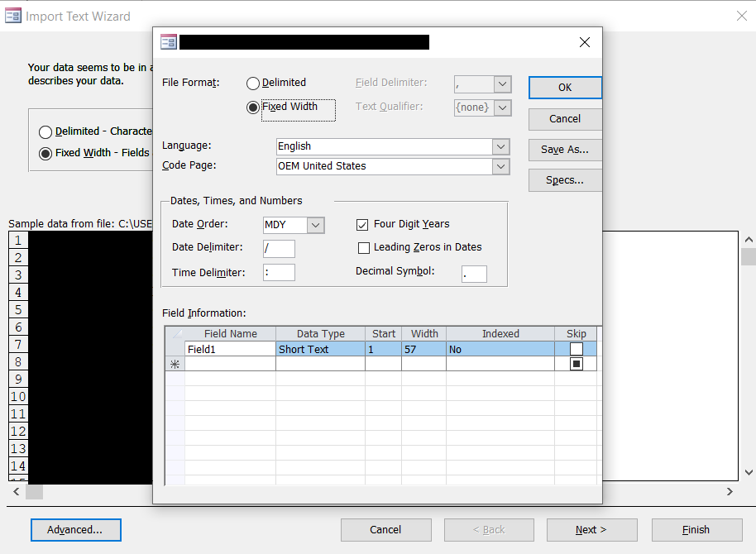This screenshot has width=756, height=554.
Task: Expand the Code Page combo box
Action: pos(501,167)
